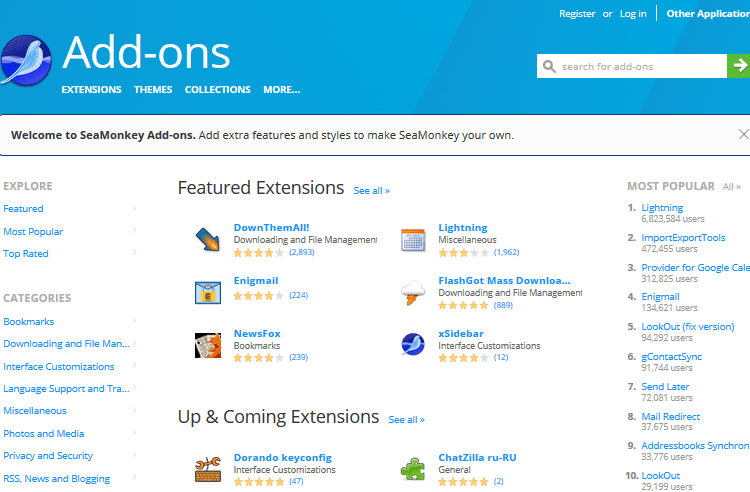Select Interface Customizations category
750x492 pixels.
click(59, 366)
